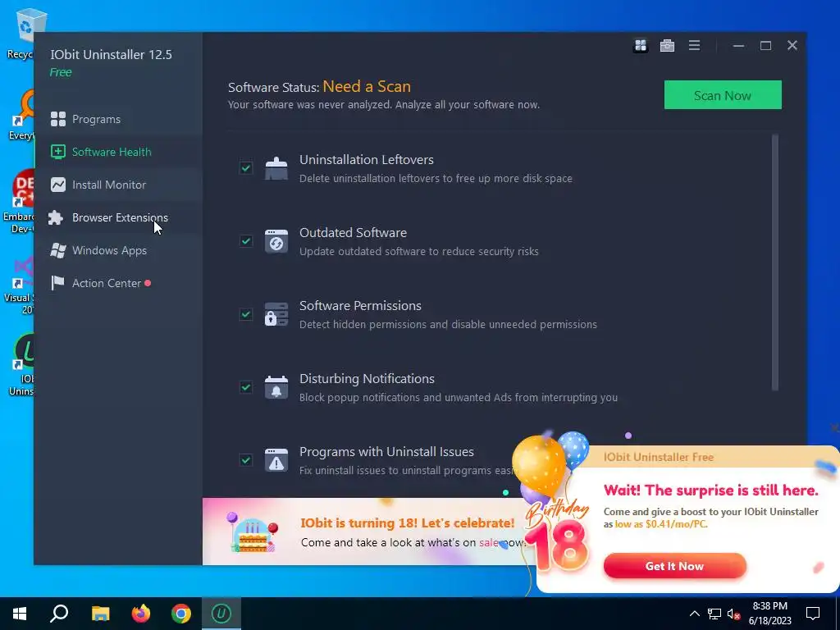Click the Software Health plus icon

tap(58, 152)
